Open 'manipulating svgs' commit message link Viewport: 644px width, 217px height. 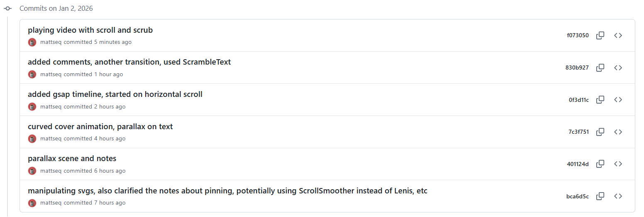227,191
